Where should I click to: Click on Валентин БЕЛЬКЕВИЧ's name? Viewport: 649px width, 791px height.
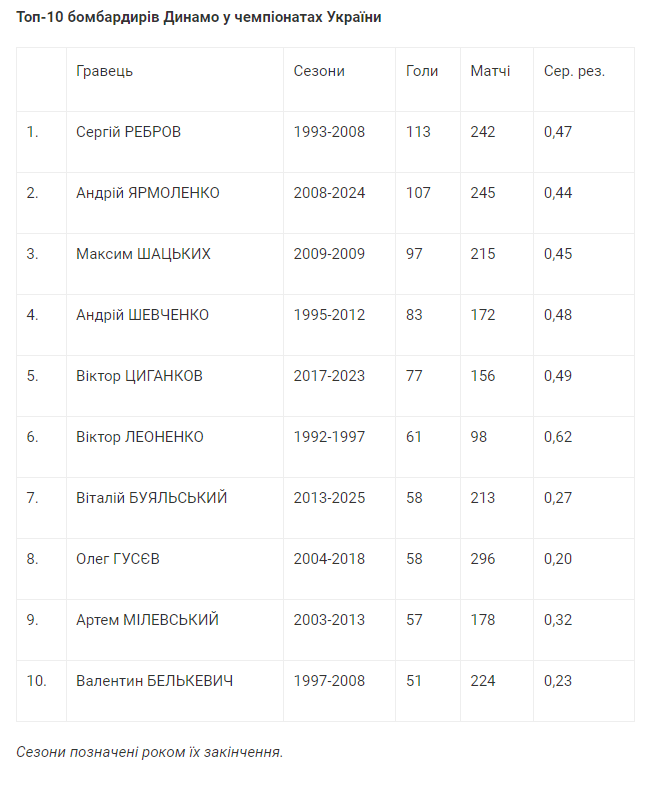pyautogui.click(x=155, y=681)
